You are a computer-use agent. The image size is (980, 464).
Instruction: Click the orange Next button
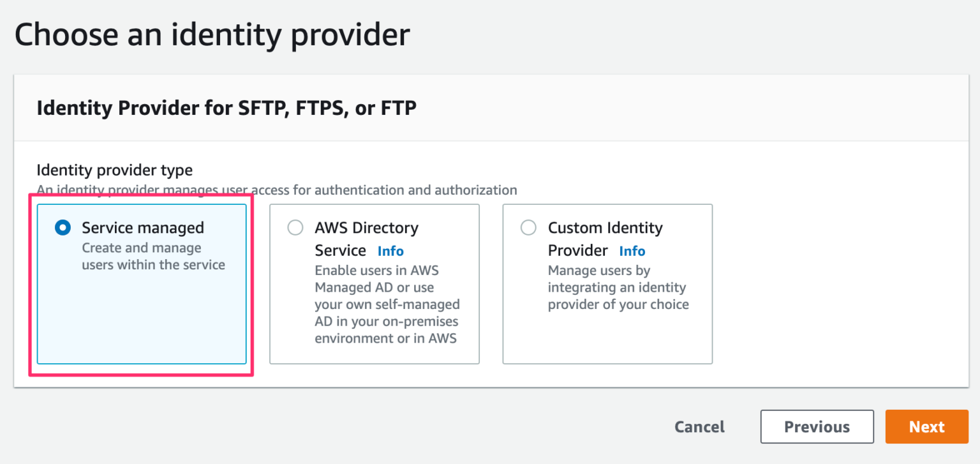[x=927, y=426]
